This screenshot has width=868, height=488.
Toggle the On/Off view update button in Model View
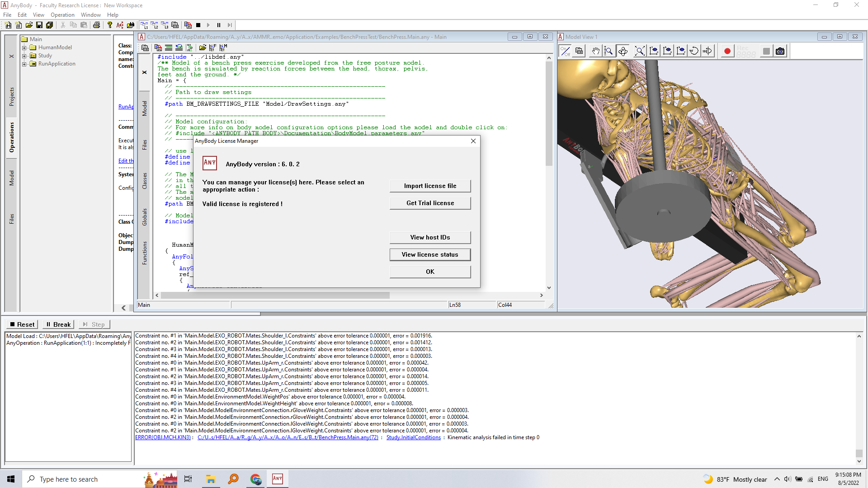(x=565, y=51)
